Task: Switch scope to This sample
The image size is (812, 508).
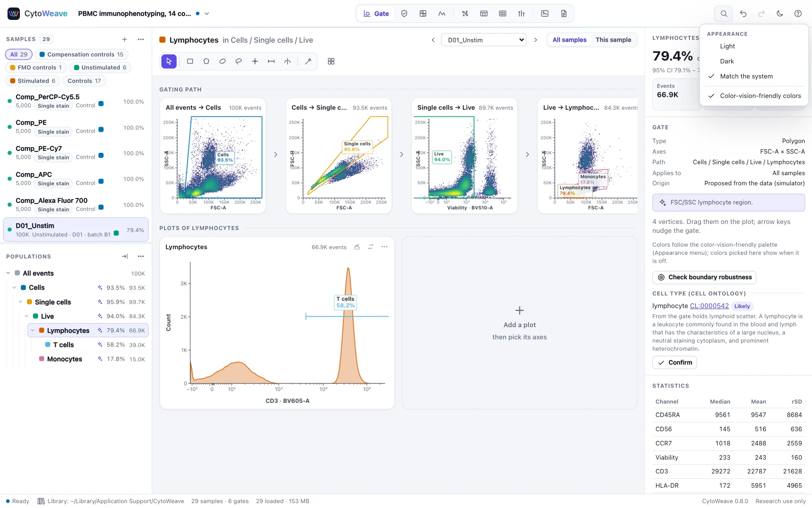Action: click(x=613, y=40)
